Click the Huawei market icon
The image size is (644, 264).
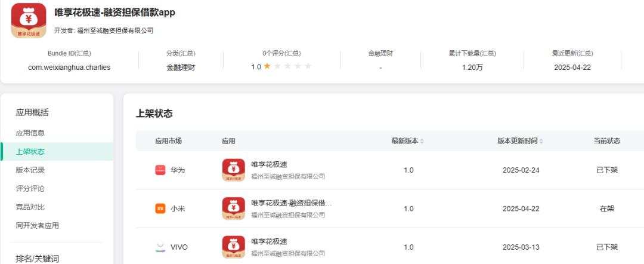(x=160, y=170)
